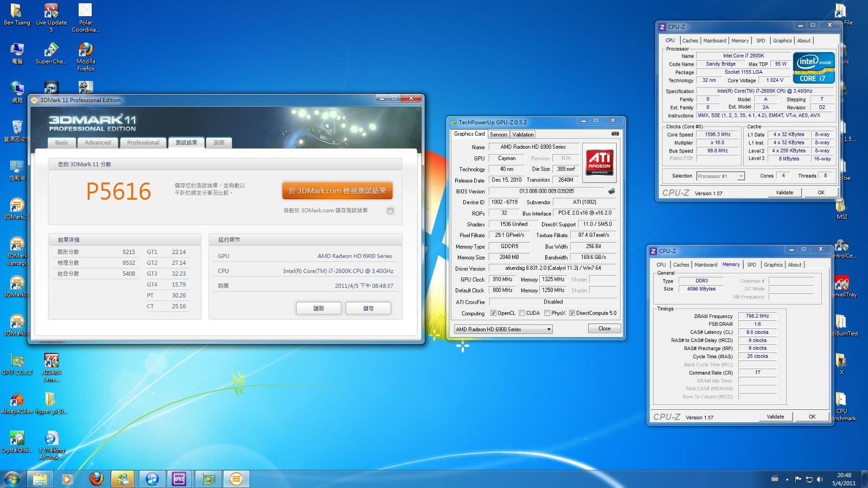Open the 說明 tab in 3DMark 11

[x=219, y=143]
